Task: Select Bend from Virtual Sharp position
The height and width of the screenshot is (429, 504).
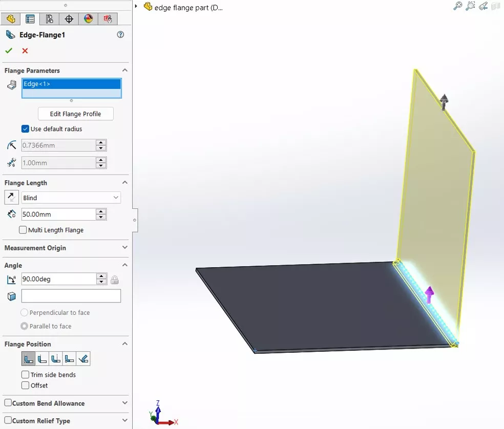Action: 70,359
